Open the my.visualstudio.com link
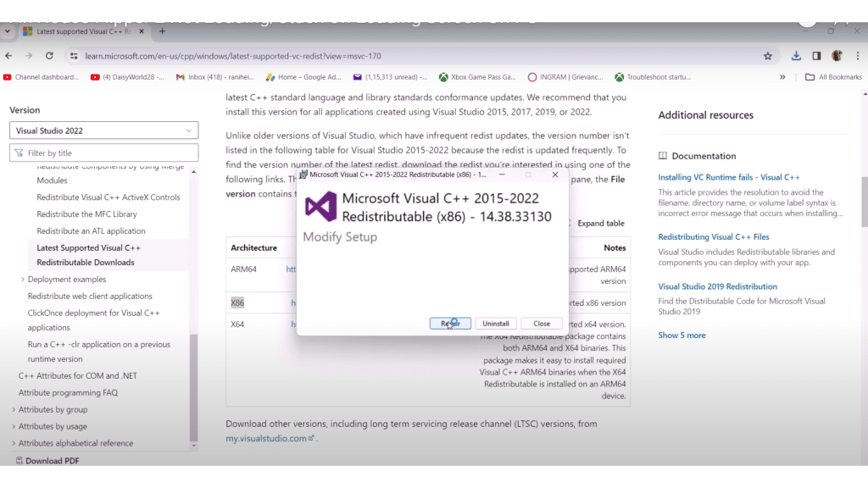This screenshot has height=488, width=868. click(270, 438)
